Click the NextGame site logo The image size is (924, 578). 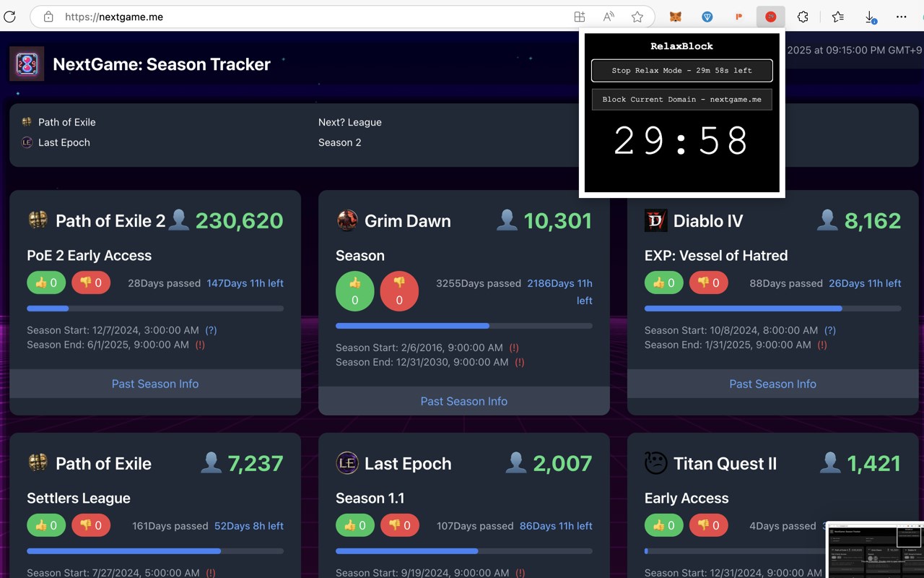tap(27, 64)
